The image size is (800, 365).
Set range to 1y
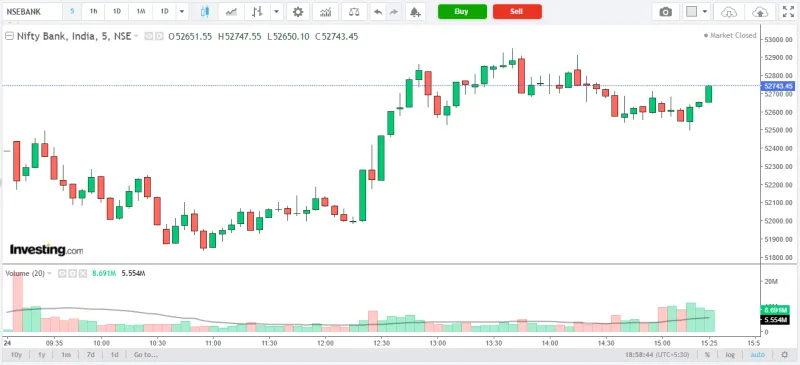(x=42, y=354)
